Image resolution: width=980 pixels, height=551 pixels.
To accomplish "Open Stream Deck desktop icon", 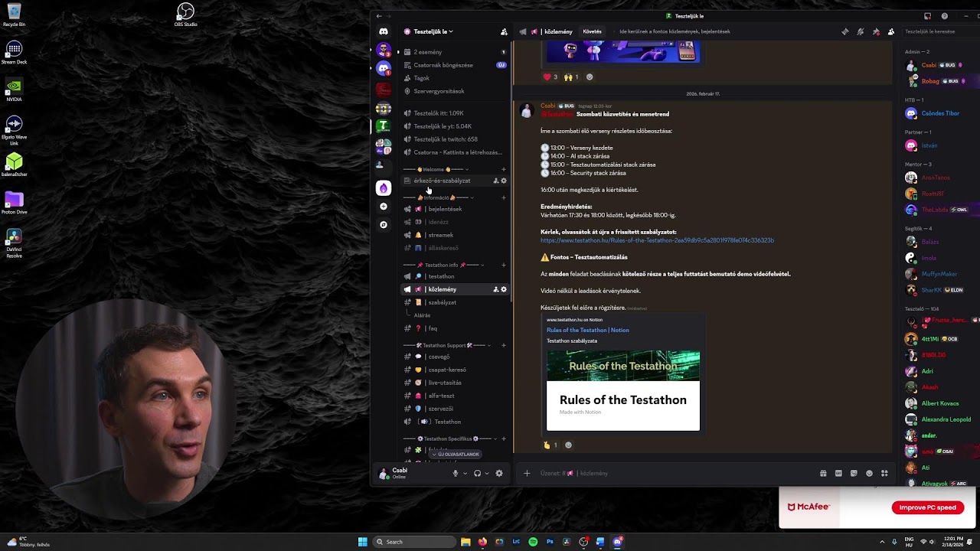I will pyautogui.click(x=14, y=53).
